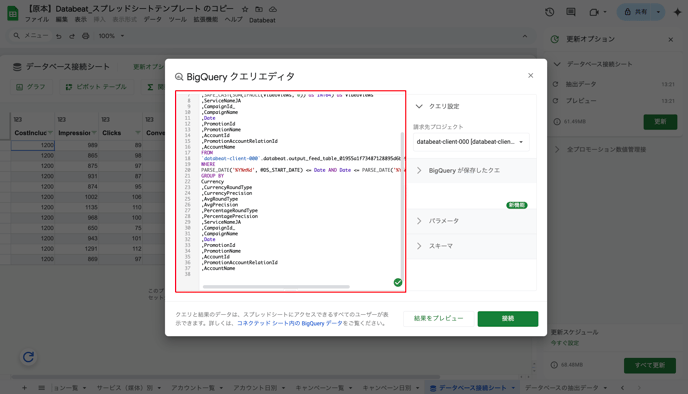Click info icon next to 68.48MB
688x394 pixels.
point(554,365)
